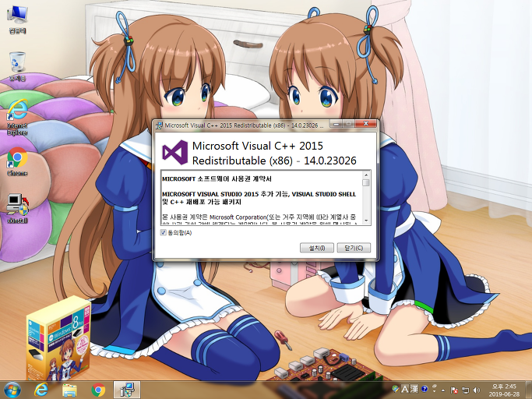Open the Computer desktop icon
Screen dimensions: 532x399
pos(17,19)
